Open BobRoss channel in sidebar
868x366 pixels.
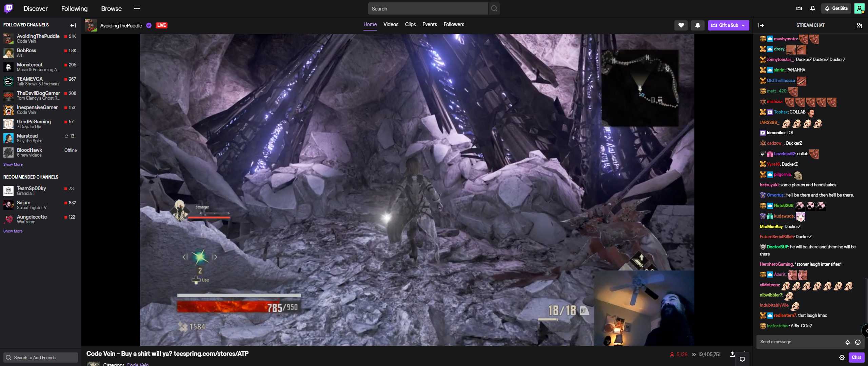tap(40, 53)
